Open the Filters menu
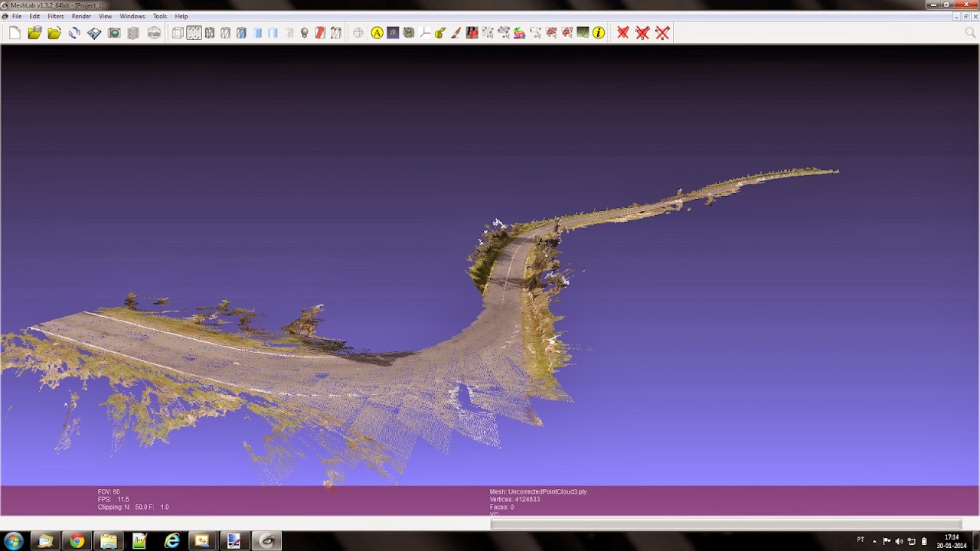This screenshot has width=980, height=551. point(56,16)
